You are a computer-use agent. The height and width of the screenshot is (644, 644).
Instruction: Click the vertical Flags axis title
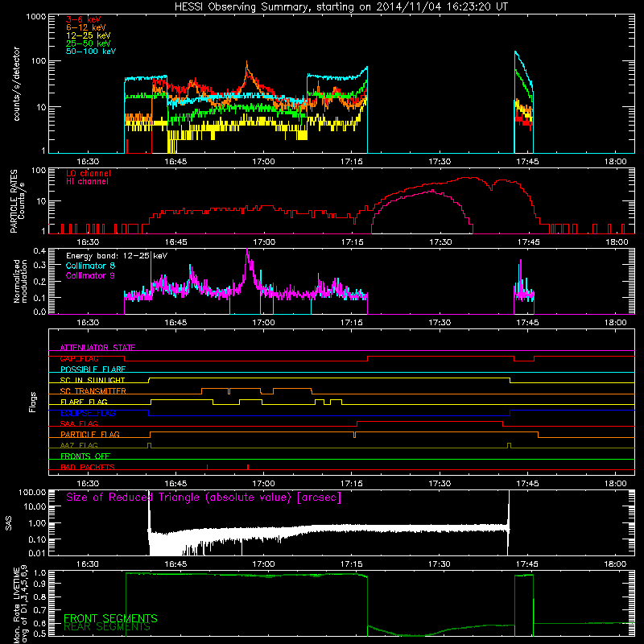32,402
